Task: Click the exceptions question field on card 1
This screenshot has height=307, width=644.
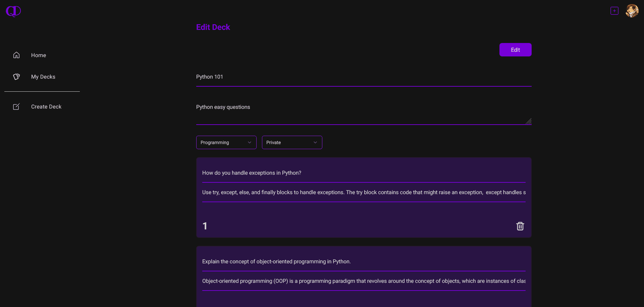Action: [364, 173]
